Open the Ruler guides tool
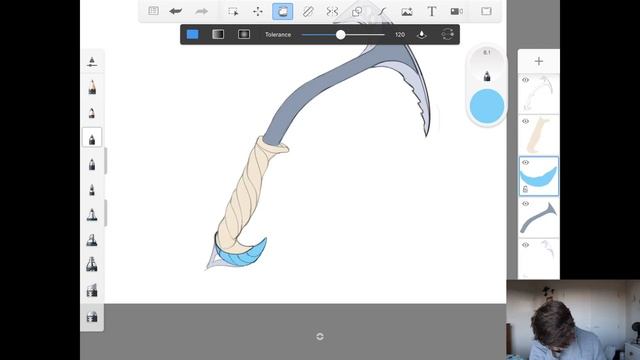640x360 pixels. coord(308,11)
